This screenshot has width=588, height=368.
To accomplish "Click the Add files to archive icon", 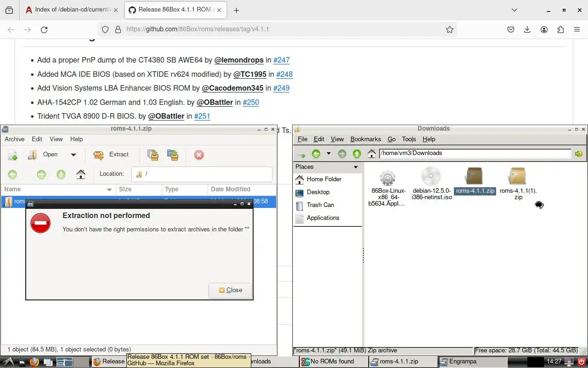I will pos(153,155).
